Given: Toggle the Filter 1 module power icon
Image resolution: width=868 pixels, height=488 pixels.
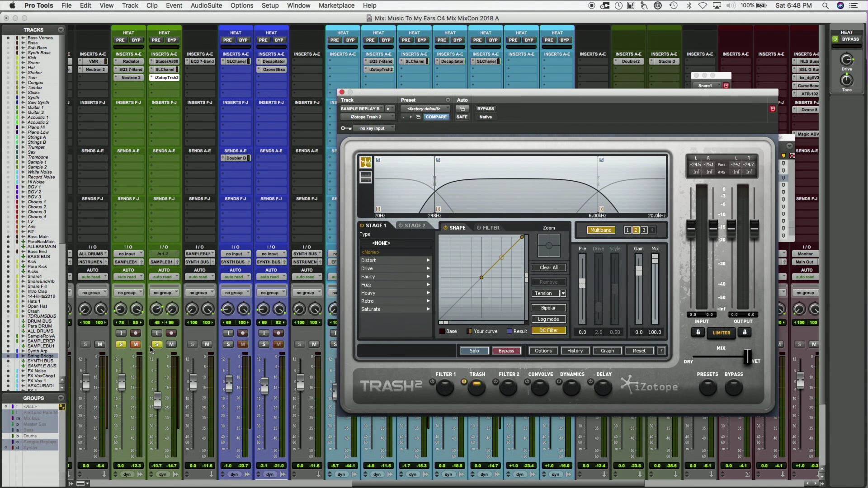Looking at the screenshot, I should (x=432, y=382).
